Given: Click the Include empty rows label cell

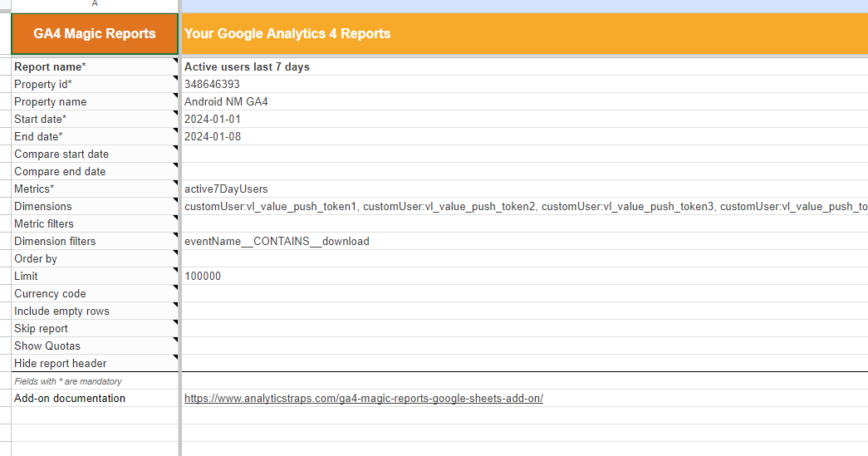Looking at the screenshot, I should 95,311.
